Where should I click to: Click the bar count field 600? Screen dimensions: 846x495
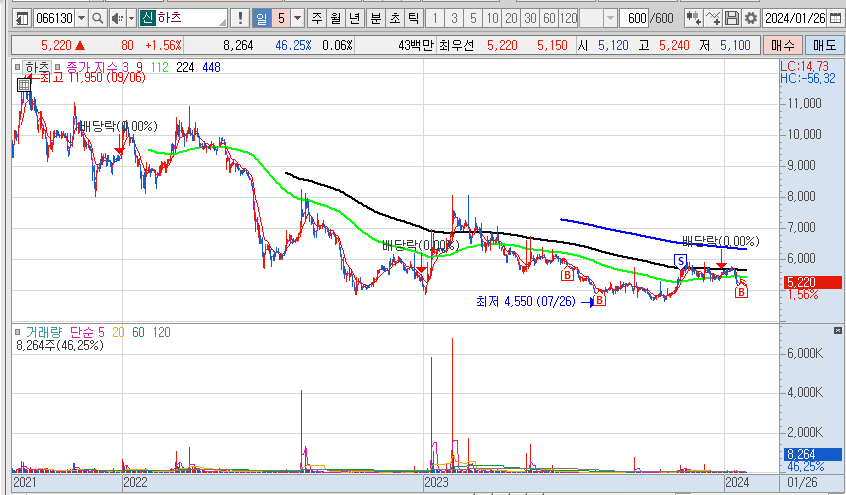tap(634, 18)
